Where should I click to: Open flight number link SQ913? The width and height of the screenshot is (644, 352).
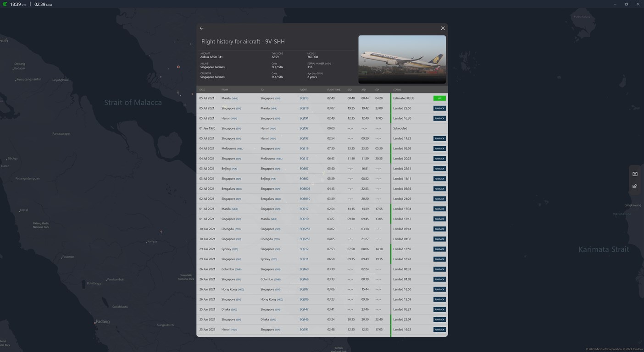tap(304, 98)
